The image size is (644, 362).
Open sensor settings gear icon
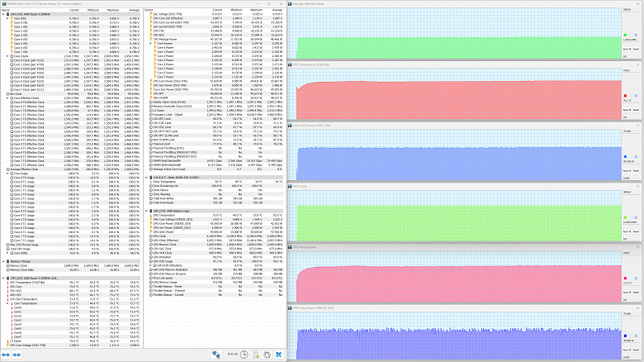267,355
